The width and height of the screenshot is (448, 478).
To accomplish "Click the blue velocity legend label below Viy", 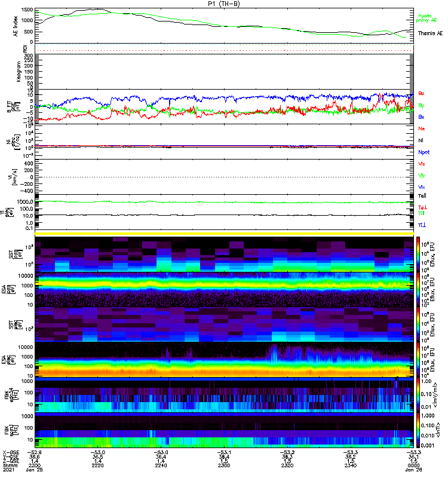I will [422, 187].
